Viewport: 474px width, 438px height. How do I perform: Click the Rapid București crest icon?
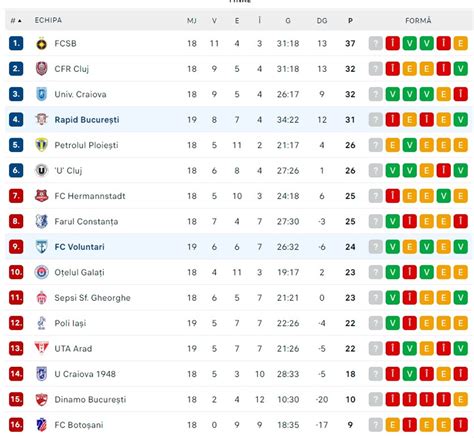pyautogui.click(x=42, y=120)
